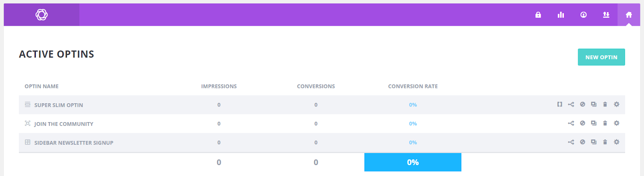Click the New Optin button
The image size is (644, 176).
click(x=601, y=57)
